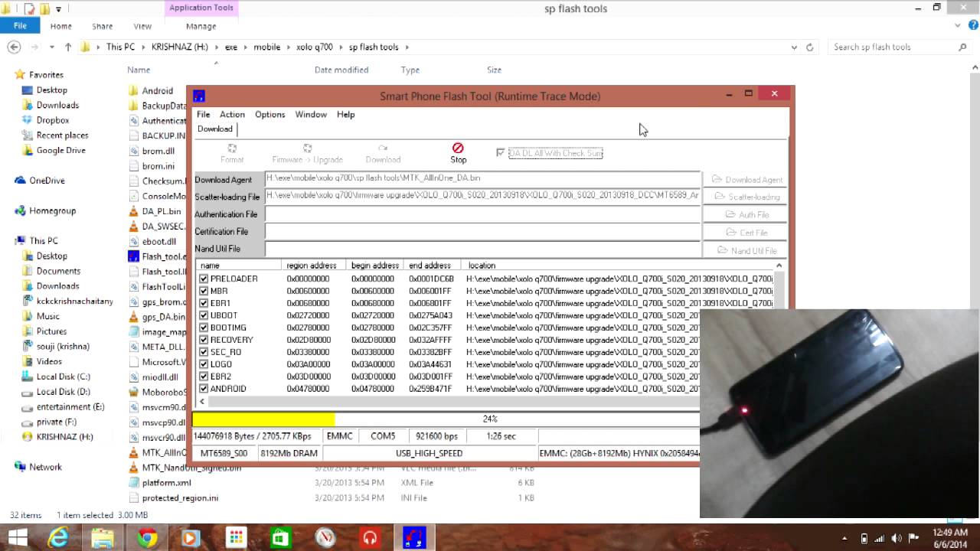Viewport: 980px width, 551px height.
Task: Open Internet Explorer from the taskbar
Action: click(58, 538)
